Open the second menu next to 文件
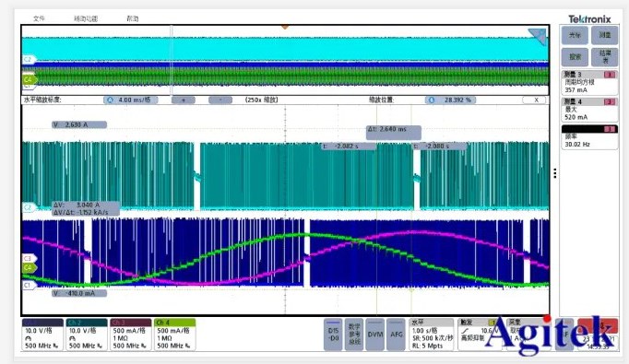The image size is (629, 364). 86,18
